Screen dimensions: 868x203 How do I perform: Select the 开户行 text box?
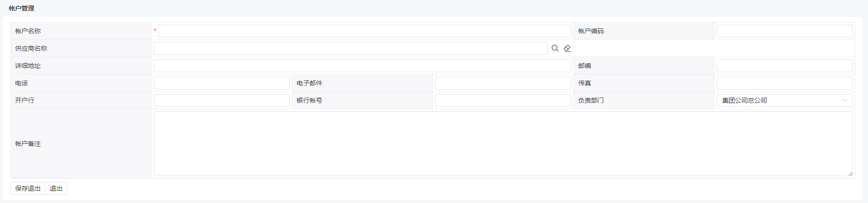tap(221, 100)
